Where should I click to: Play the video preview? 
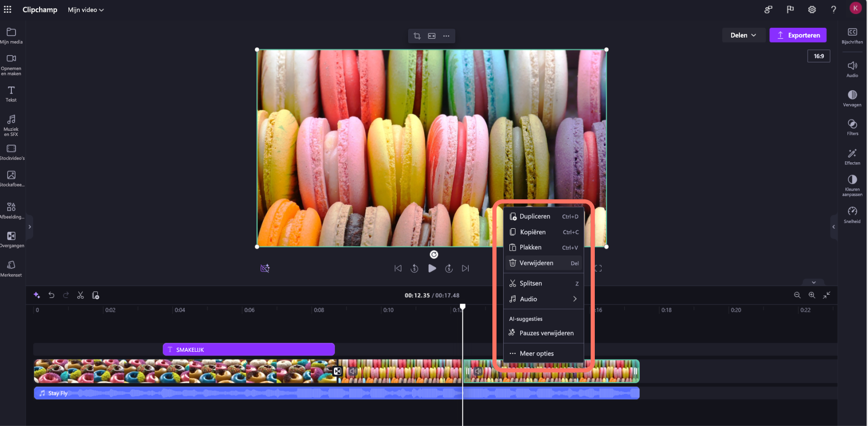(x=432, y=268)
